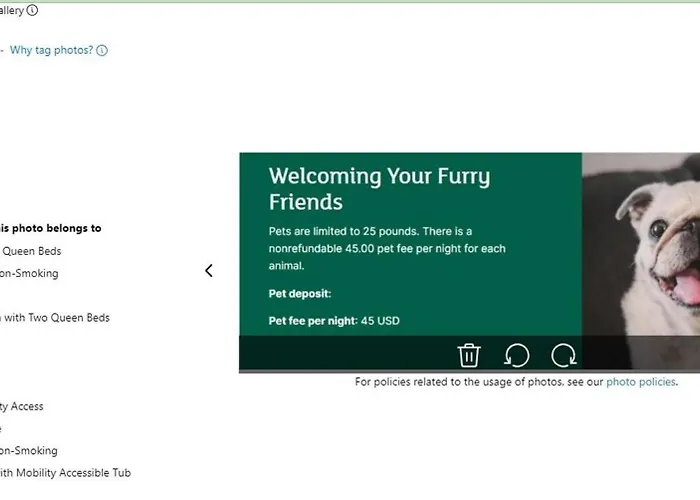Select the "Non-Smoking" option above Mobility Accessible Tub

pyautogui.click(x=29, y=451)
